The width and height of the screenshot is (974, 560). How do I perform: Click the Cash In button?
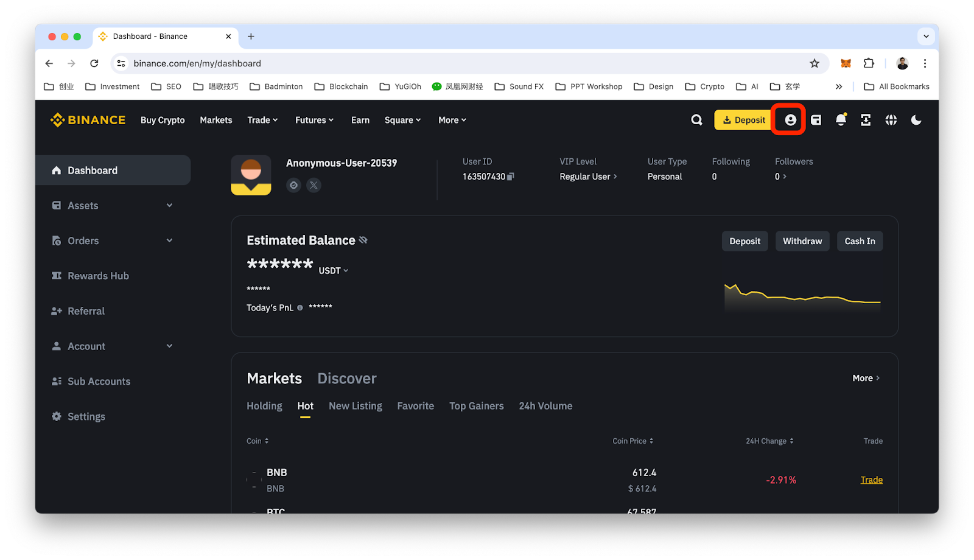coord(860,241)
